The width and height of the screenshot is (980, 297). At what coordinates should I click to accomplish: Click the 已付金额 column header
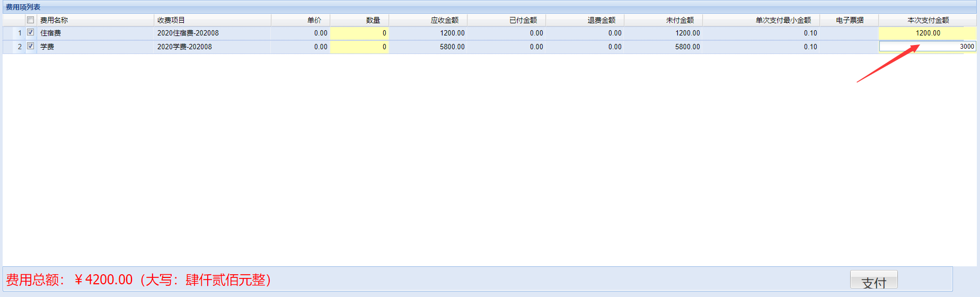(523, 20)
